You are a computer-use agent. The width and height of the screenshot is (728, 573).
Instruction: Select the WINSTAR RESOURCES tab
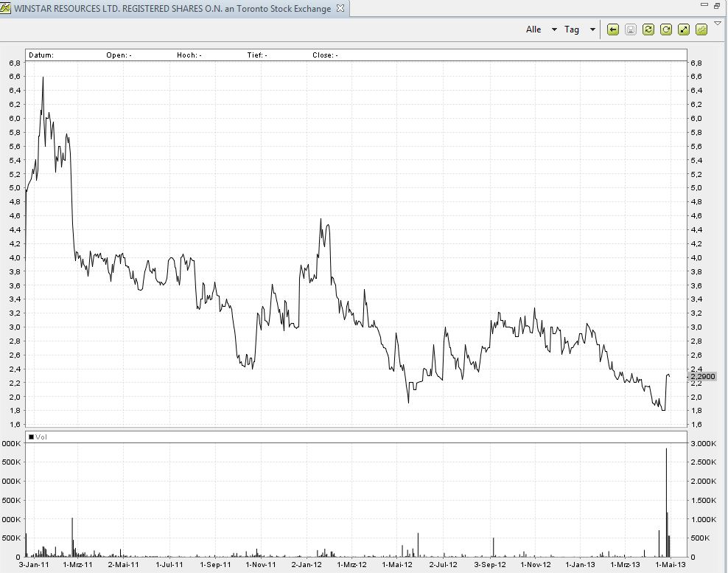[169, 9]
